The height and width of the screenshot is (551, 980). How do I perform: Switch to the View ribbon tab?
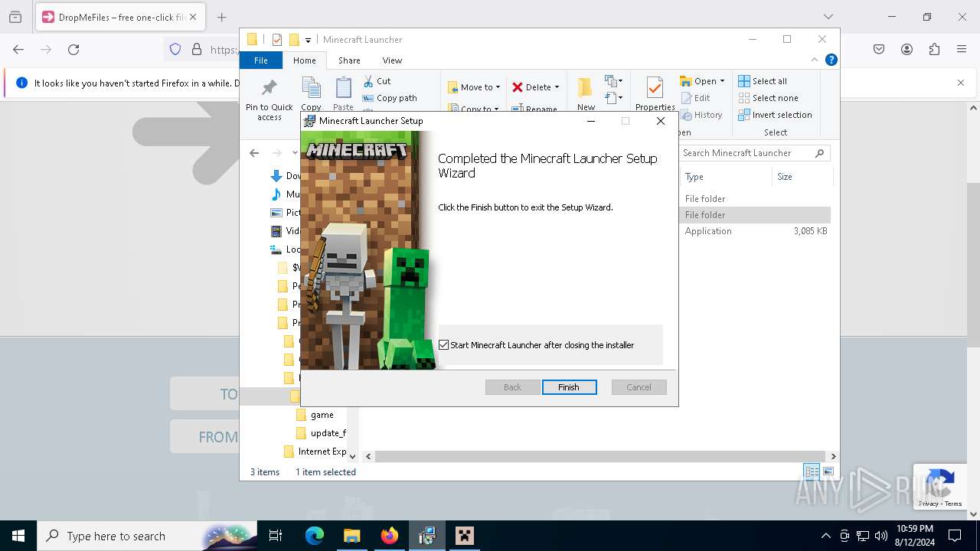click(x=392, y=60)
